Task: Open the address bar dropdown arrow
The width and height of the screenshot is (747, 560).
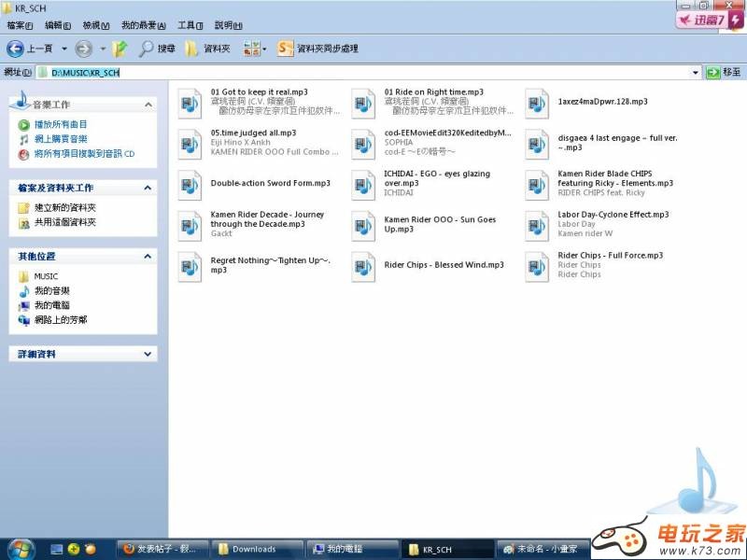Action: point(696,73)
